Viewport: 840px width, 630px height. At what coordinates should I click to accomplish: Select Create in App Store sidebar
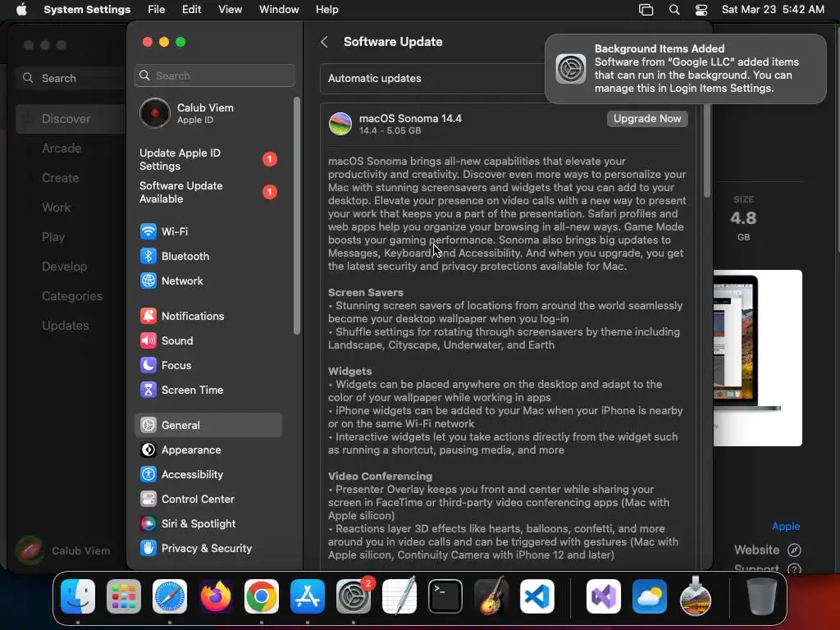[60, 178]
